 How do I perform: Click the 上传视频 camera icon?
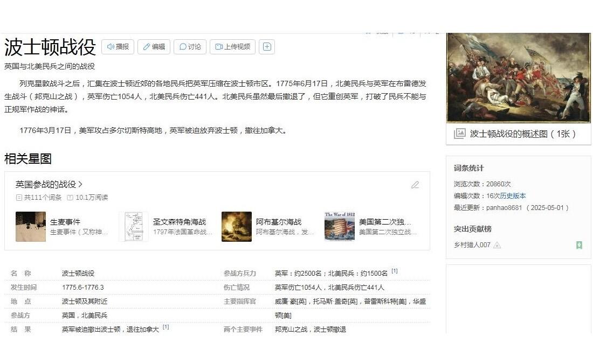tap(218, 46)
